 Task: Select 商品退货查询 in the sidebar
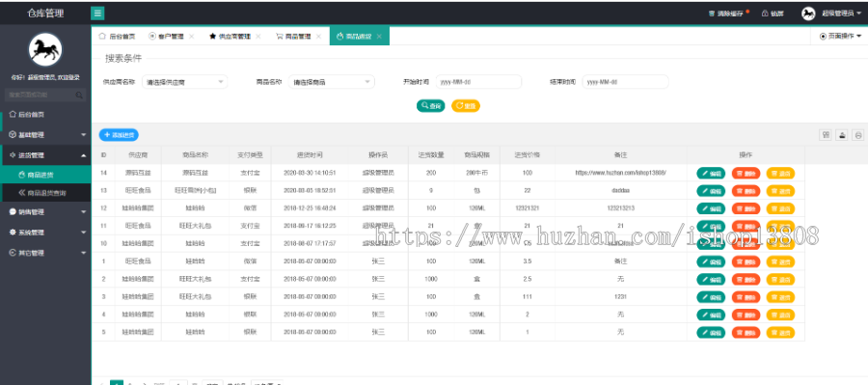click(x=45, y=193)
